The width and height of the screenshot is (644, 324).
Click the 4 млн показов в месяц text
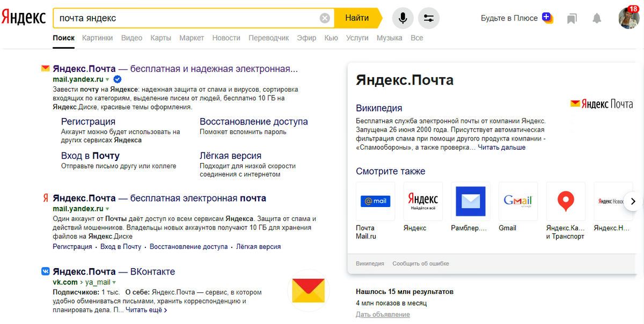click(x=391, y=303)
